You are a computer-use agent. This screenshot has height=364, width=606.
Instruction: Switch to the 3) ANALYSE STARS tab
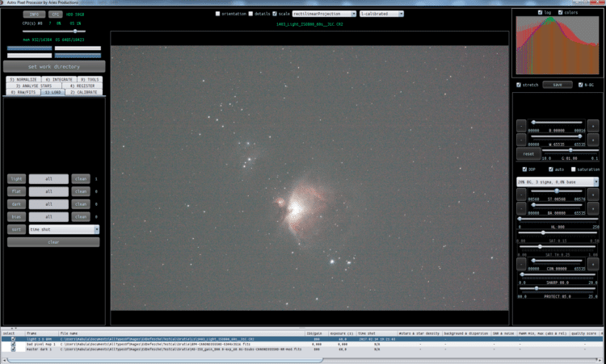click(34, 86)
